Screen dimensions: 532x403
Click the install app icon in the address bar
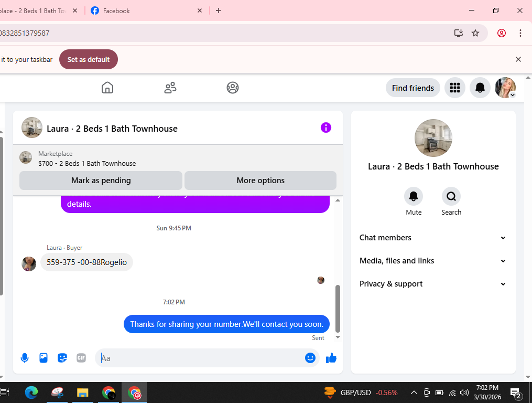pyautogui.click(x=459, y=33)
